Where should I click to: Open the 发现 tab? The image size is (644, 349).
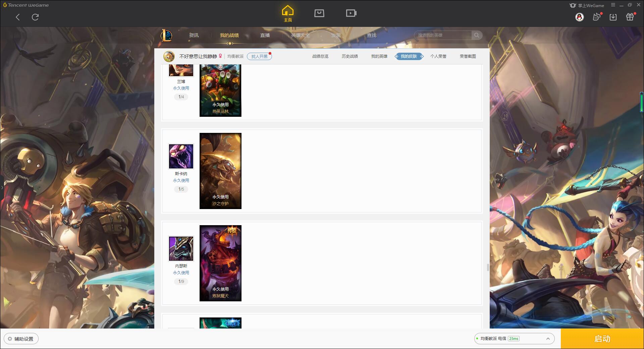(x=336, y=35)
